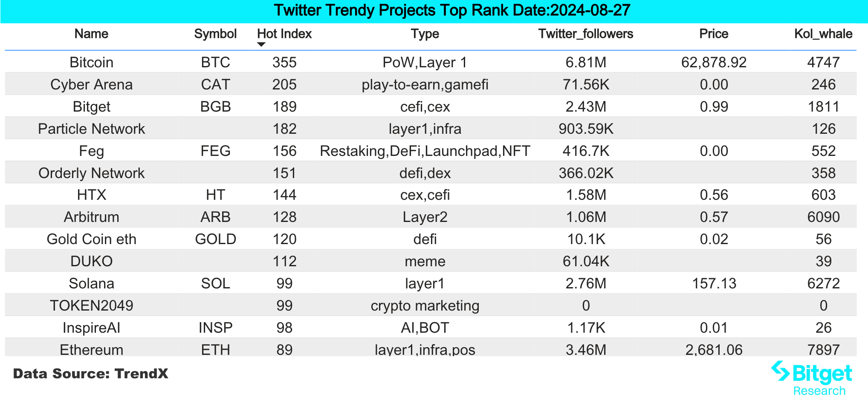Select the Type column header
This screenshot has height=403, width=868.
pos(425,34)
